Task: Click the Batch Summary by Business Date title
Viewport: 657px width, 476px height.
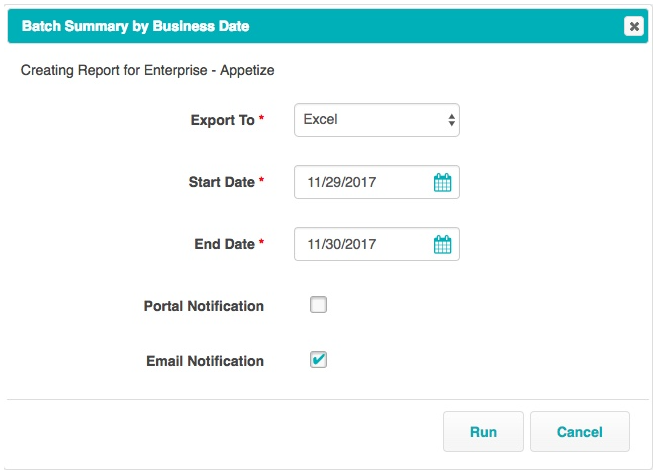Action: coord(135,27)
